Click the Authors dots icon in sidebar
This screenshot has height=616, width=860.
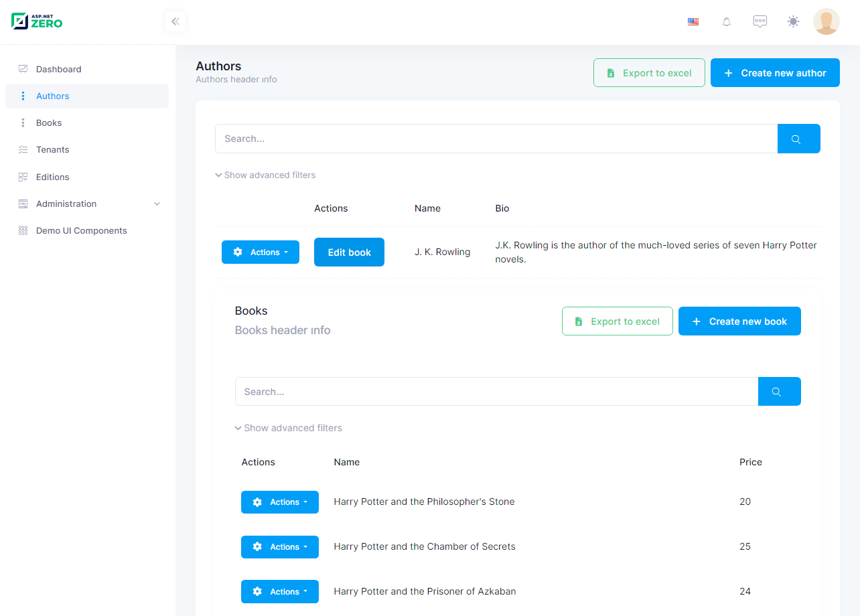pyautogui.click(x=23, y=96)
